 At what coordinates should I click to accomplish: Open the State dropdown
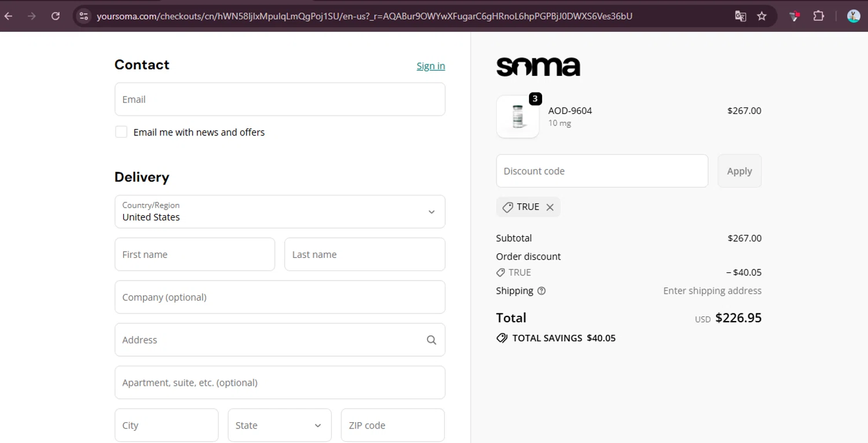click(279, 425)
